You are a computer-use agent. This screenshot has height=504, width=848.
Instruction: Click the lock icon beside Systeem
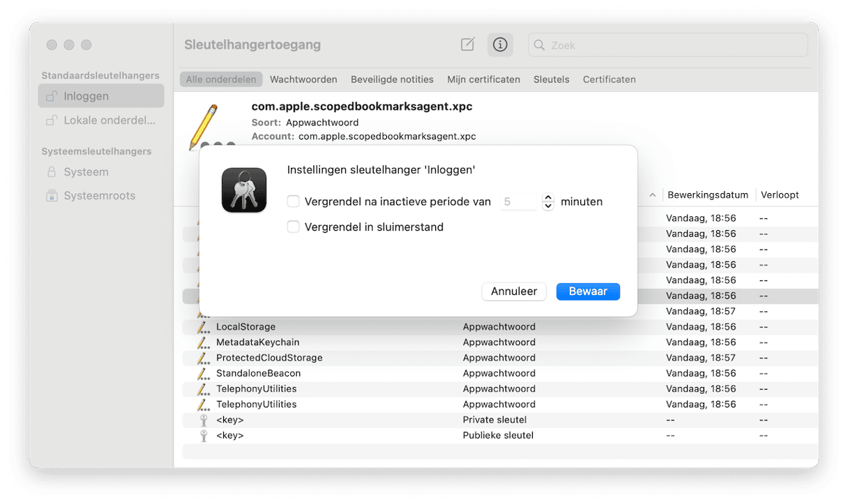tap(52, 172)
